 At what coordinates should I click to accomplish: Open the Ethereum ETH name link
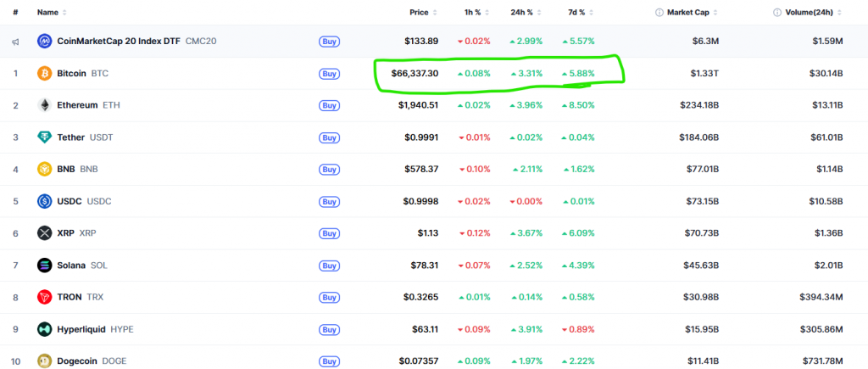[x=88, y=105]
